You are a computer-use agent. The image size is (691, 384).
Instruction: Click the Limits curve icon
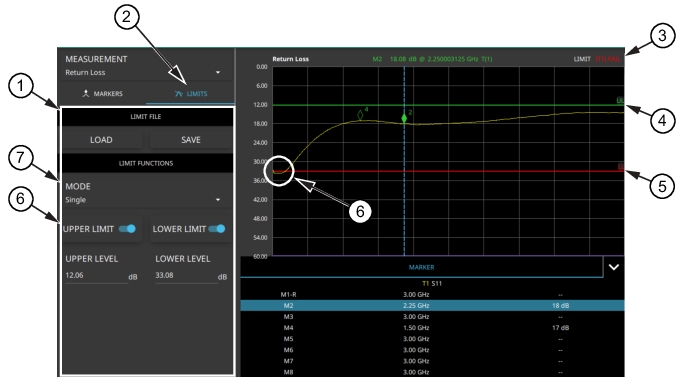(178, 93)
